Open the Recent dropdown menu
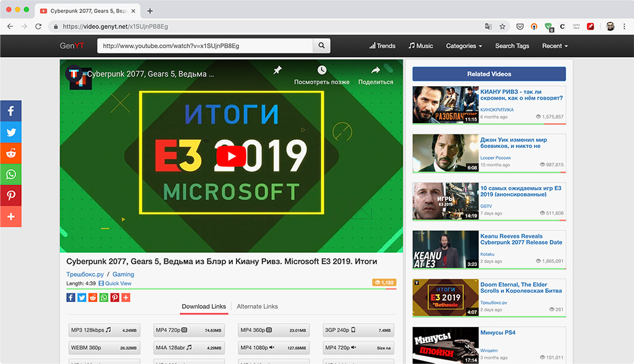The image size is (634, 364). point(555,46)
